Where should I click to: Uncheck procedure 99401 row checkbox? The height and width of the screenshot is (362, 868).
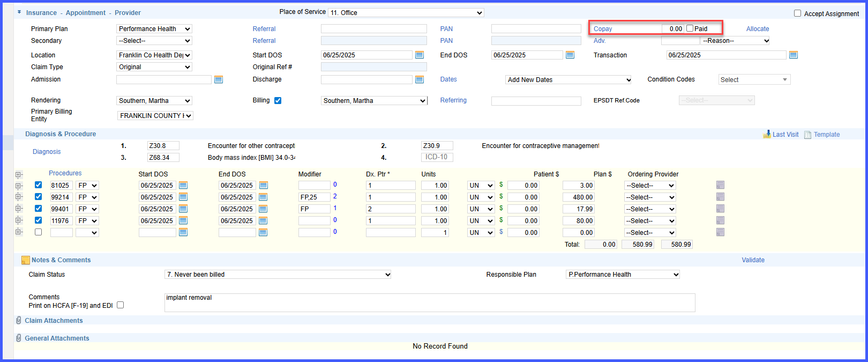(38, 209)
